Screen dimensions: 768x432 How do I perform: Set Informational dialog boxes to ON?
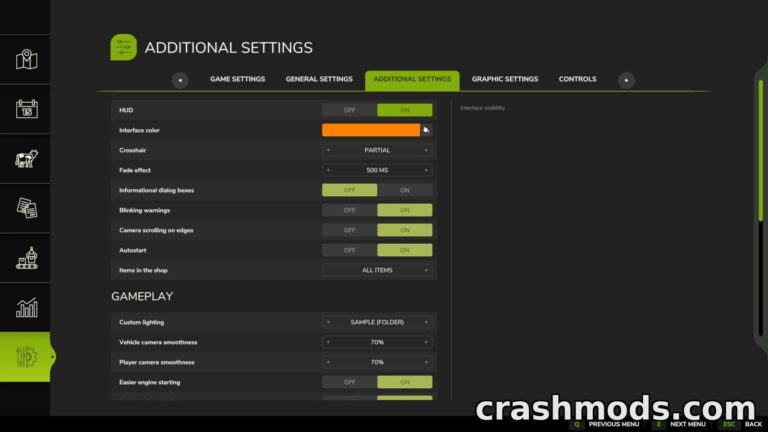click(405, 190)
